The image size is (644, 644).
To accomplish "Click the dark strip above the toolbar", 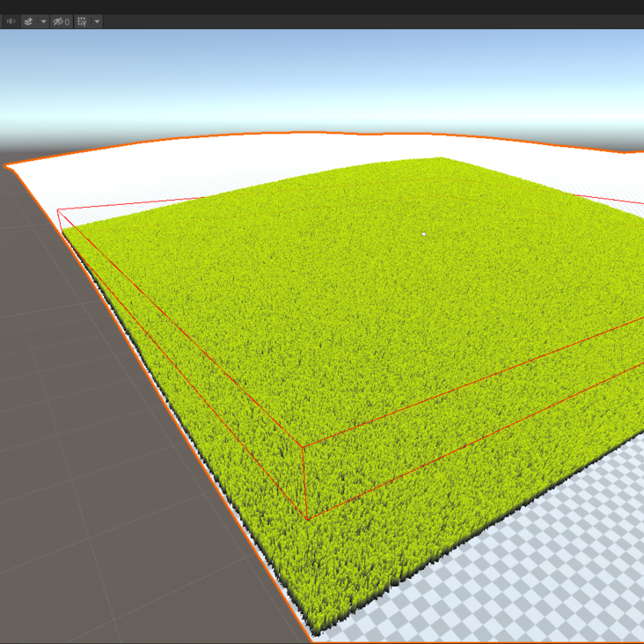I will tap(317, 6).
